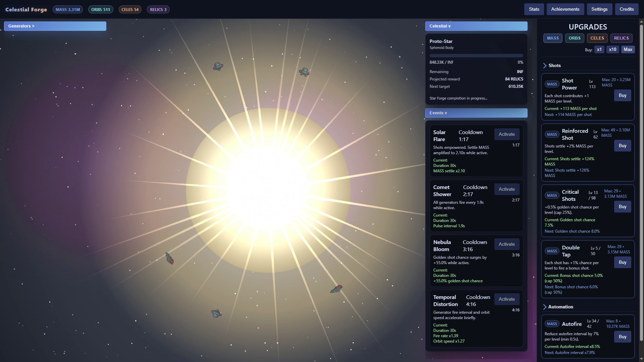Viewport: 644px width, 362px height.
Task: Collapse the Events panel header
Action: tap(476, 113)
